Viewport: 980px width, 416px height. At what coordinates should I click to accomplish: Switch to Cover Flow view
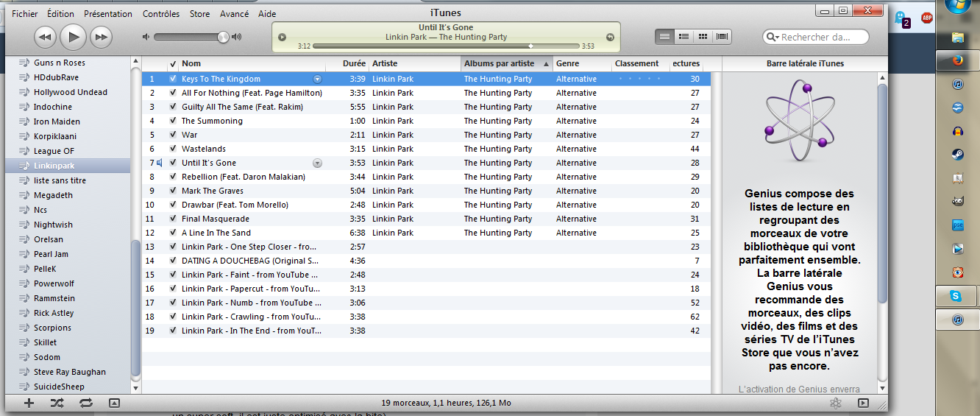point(722,36)
